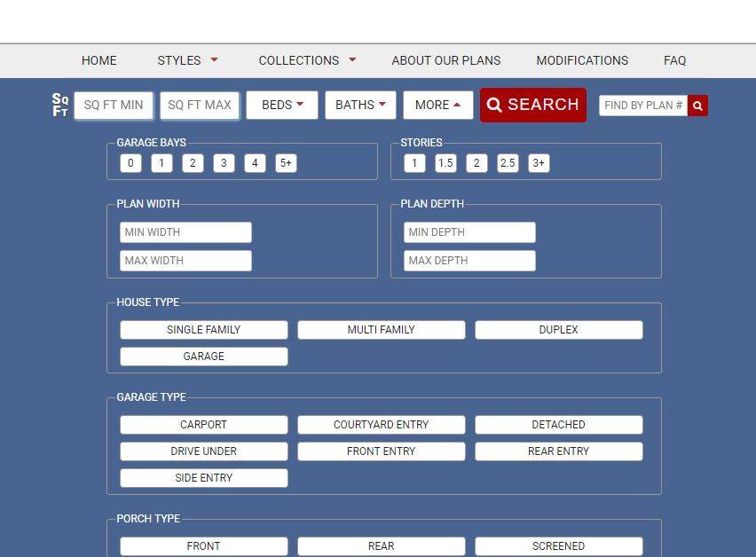This screenshot has height=557, width=756.
Task: Click the SQ FT MAX field
Action: point(200,105)
